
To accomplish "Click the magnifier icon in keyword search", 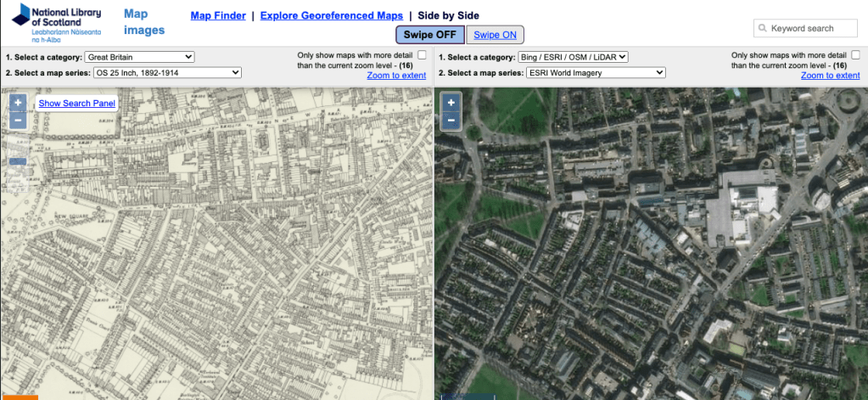I will (762, 28).
